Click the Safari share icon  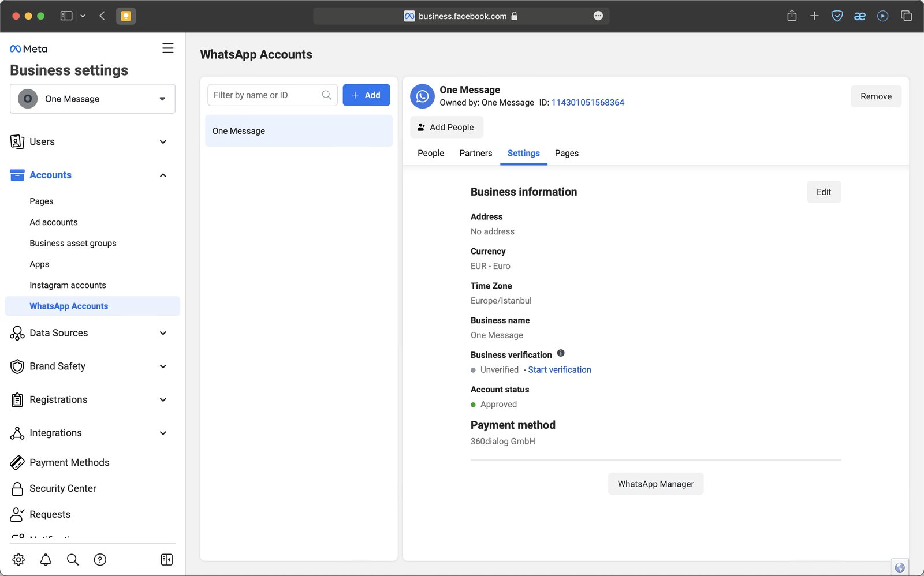792,16
